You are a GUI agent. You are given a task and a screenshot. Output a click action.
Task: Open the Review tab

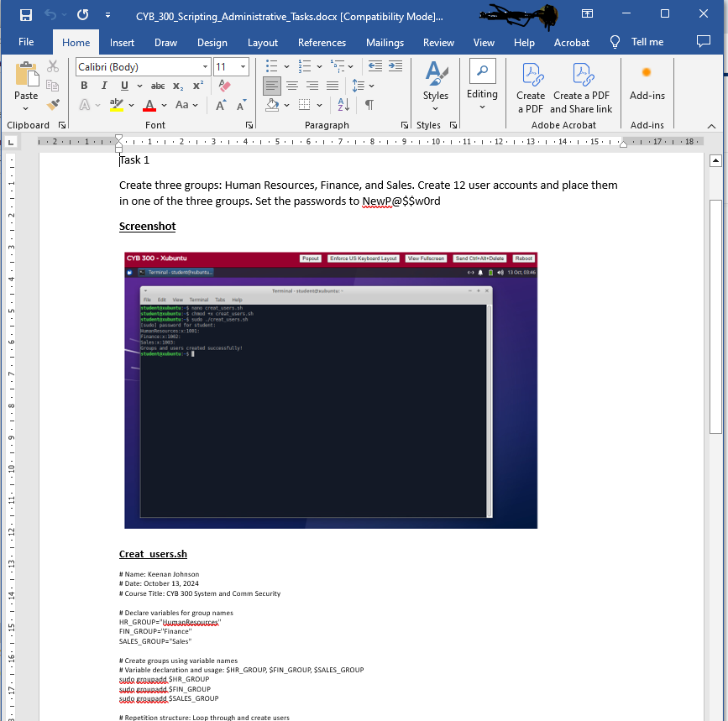click(438, 43)
